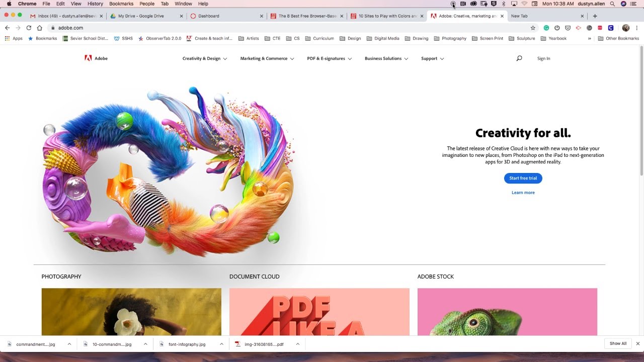The width and height of the screenshot is (644, 362).
Task: Open the Chrome profile avatar
Action: point(626,28)
